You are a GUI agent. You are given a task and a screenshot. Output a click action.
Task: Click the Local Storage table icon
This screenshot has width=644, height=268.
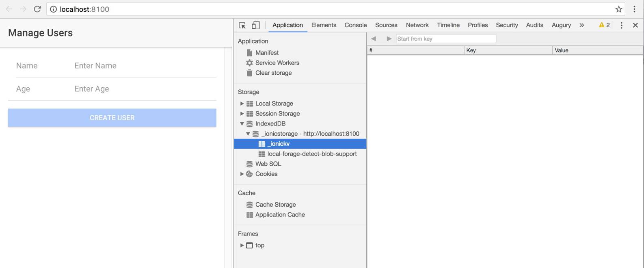coord(250,104)
